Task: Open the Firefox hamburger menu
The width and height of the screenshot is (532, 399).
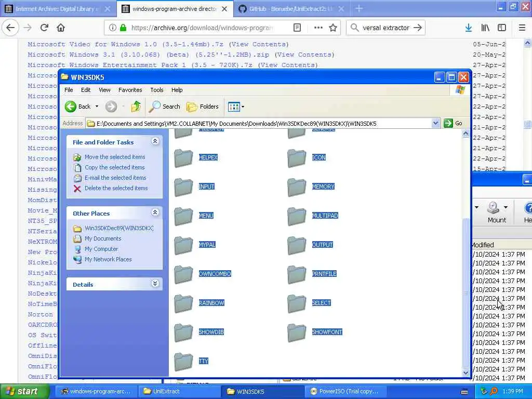Action: pos(522,28)
